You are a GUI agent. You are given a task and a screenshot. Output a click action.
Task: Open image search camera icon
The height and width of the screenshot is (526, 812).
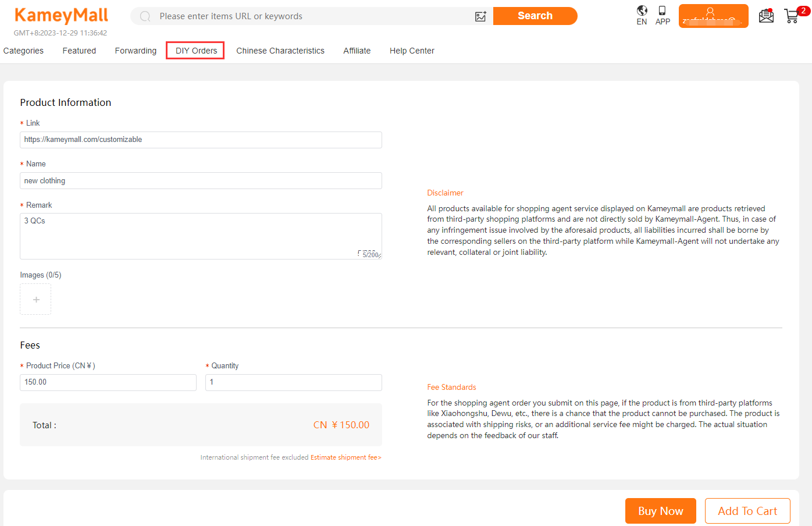480,16
